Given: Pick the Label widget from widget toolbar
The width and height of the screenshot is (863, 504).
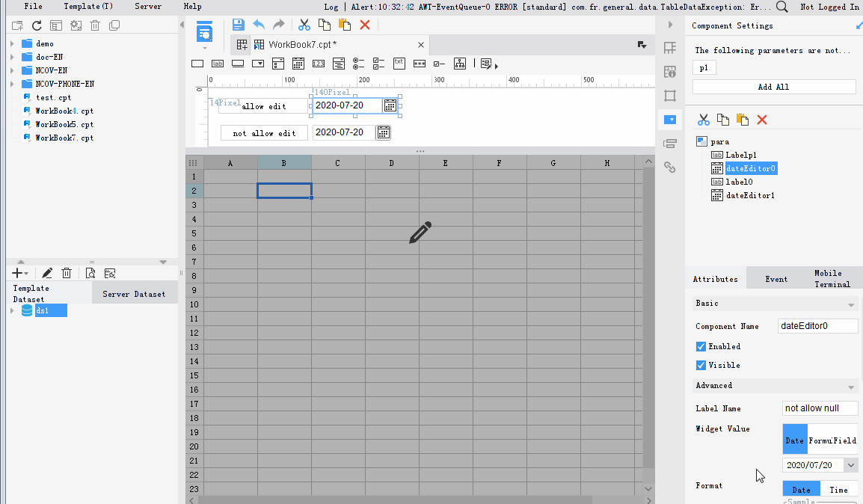Looking at the screenshot, I should [x=218, y=64].
